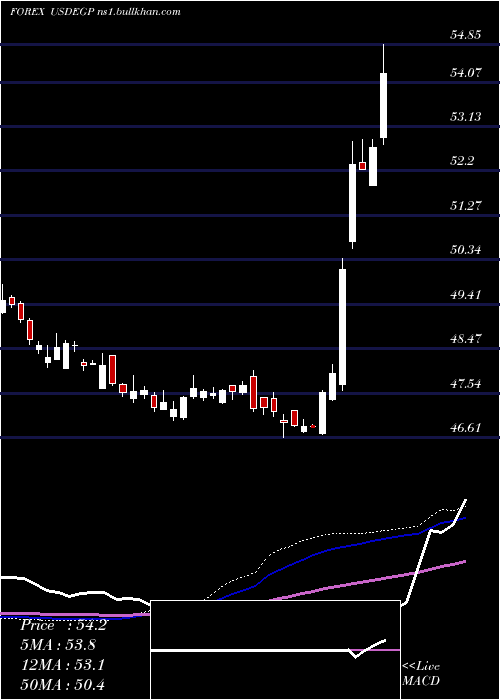Click the '50MA : 50.4' readout
The image size is (500, 700).
coord(63,684)
